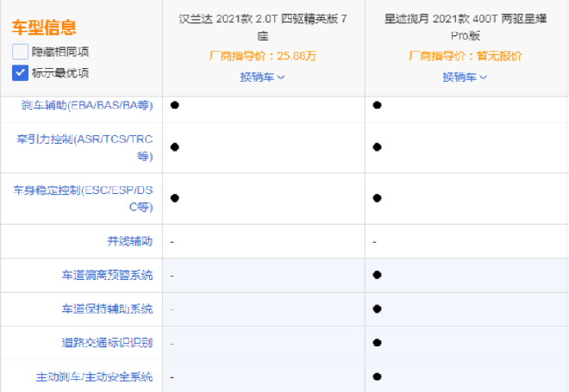Open 换辆车 dropdown under 汉兰达
This screenshot has height=392, width=569.
[262, 77]
